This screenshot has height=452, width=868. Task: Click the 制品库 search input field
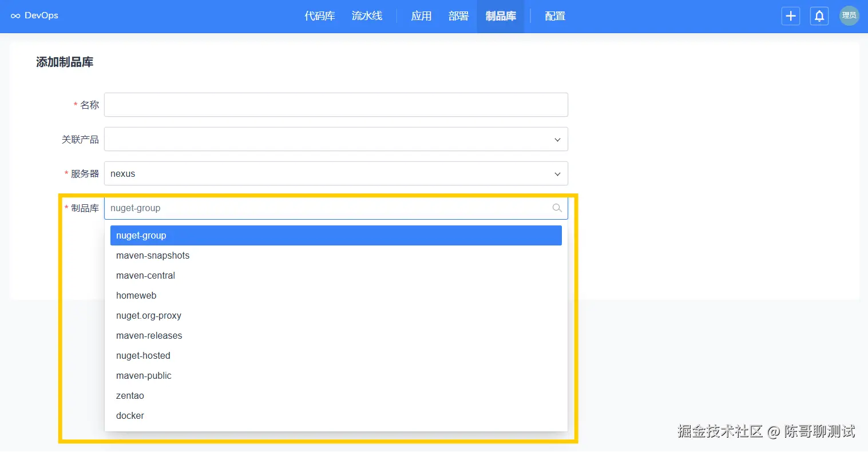[x=336, y=208]
